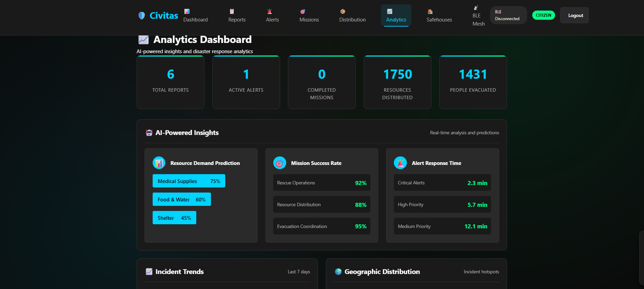Click the Alert Response Time title
The height and width of the screenshot is (289, 644).
tap(436, 163)
